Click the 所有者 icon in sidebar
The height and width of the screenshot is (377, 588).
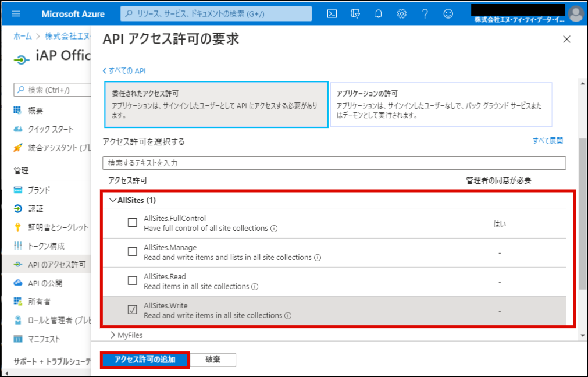[17, 301]
